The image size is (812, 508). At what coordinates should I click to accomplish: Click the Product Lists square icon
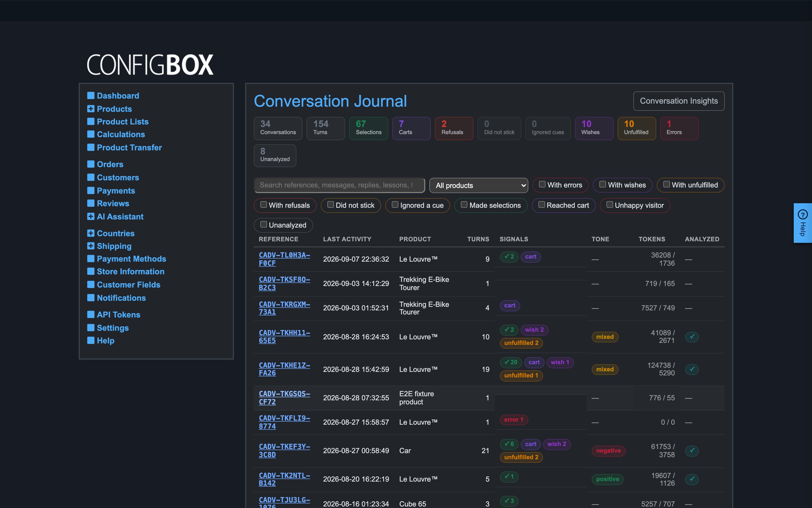(x=91, y=121)
